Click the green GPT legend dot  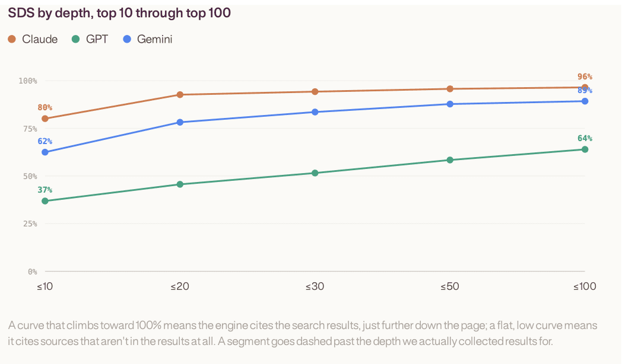coord(76,39)
